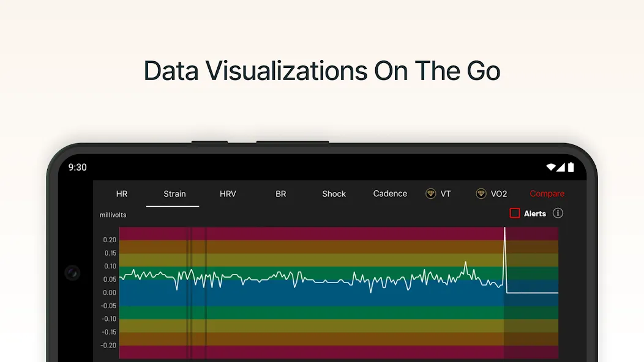Click the Data Visualizations On The Go heading

322,71
